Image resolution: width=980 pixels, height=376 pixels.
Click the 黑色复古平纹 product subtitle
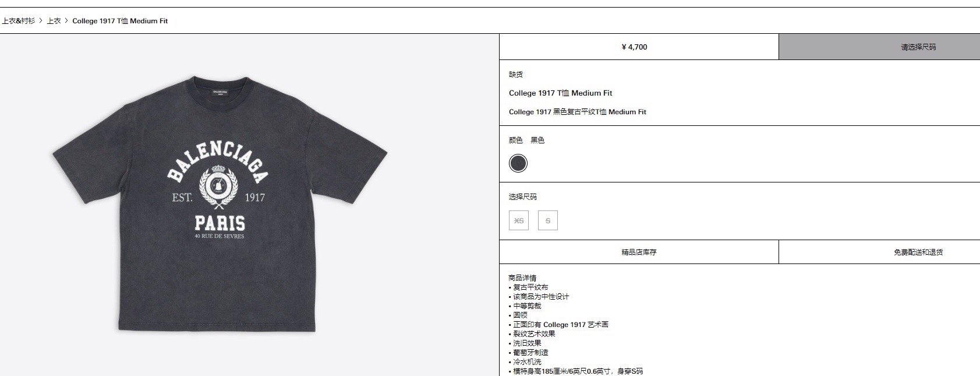point(578,112)
